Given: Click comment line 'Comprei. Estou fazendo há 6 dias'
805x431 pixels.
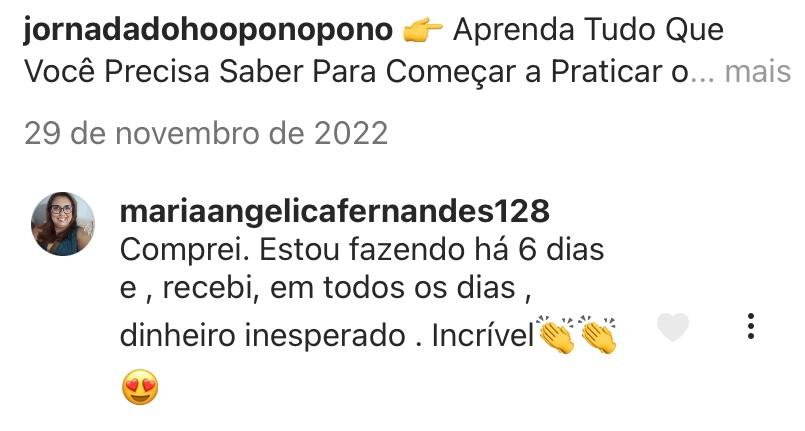Looking at the screenshot, I should (x=361, y=250).
